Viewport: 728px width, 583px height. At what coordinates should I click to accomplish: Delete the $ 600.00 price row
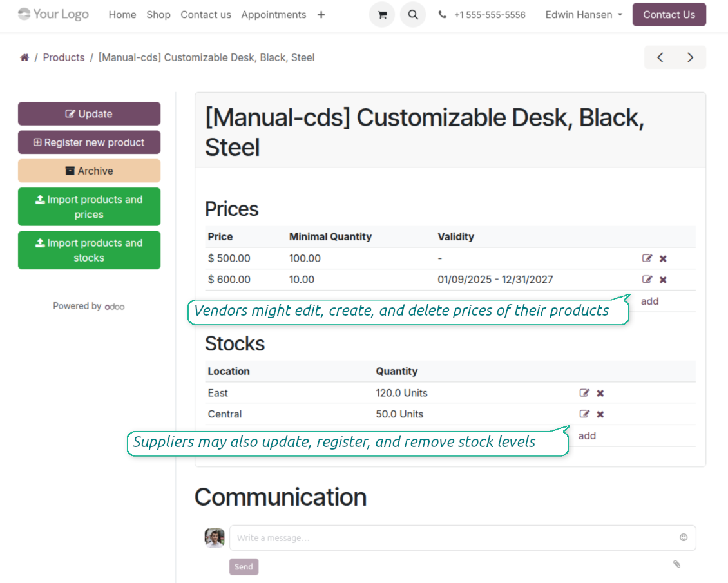pyautogui.click(x=663, y=280)
